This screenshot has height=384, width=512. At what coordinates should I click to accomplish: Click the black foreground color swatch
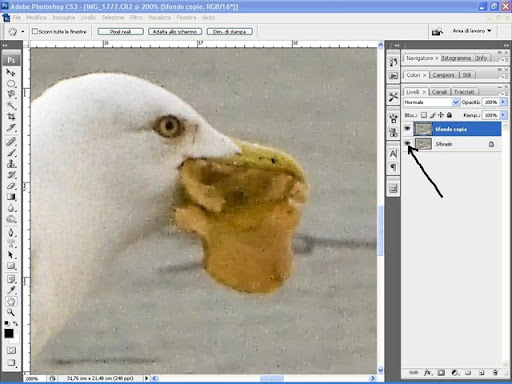[9, 333]
